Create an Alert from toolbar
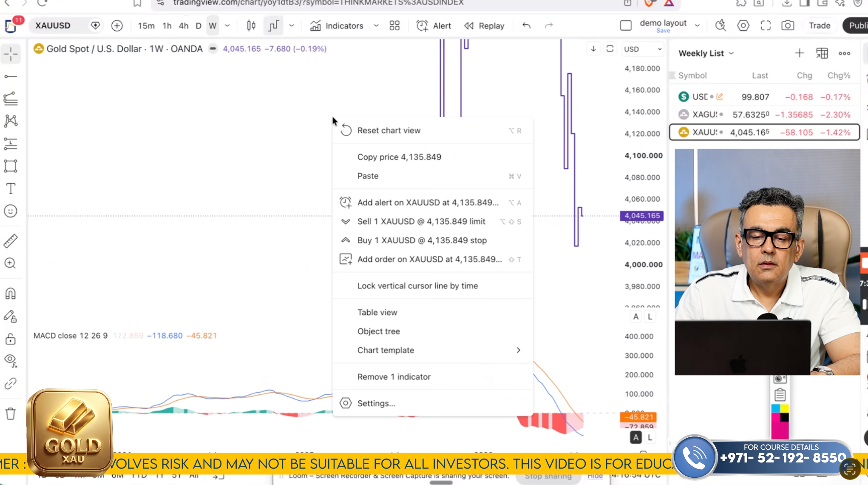Image resolution: width=868 pixels, height=485 pixels. point(434,26)
